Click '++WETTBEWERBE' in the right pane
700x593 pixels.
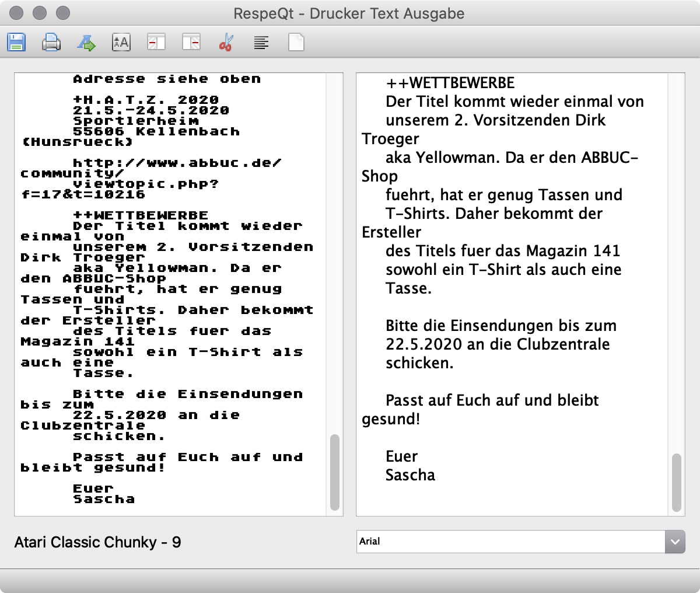pos(450,83)
